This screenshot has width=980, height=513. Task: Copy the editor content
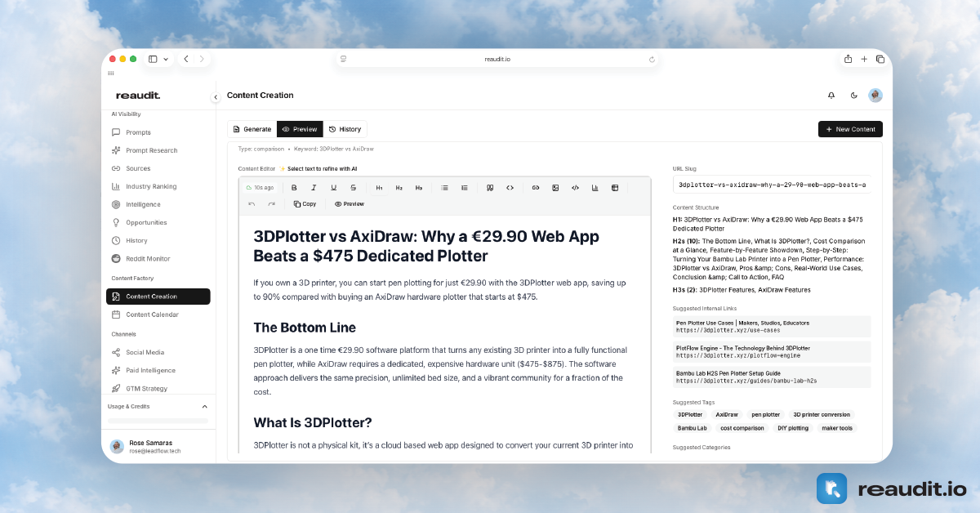[305, 203]
